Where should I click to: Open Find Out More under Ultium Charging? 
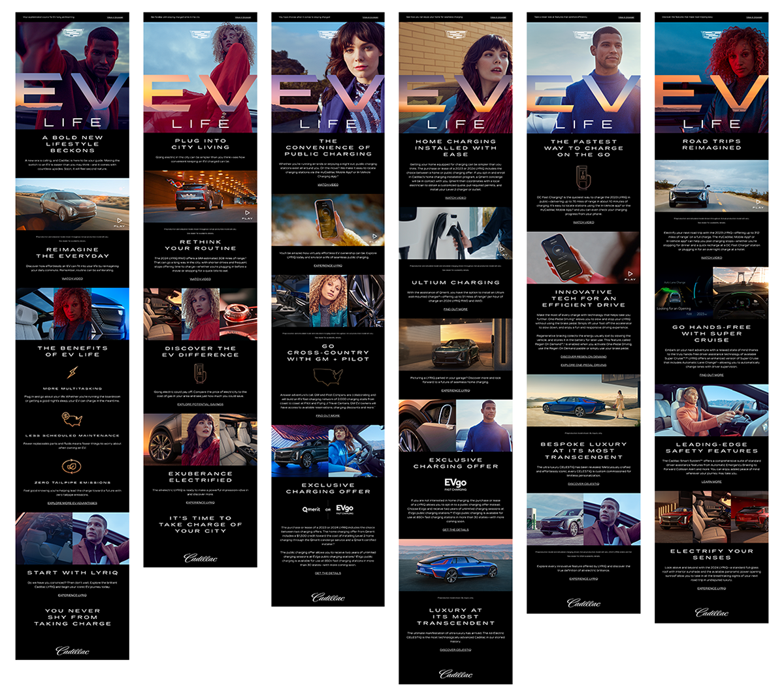(455, 309)
